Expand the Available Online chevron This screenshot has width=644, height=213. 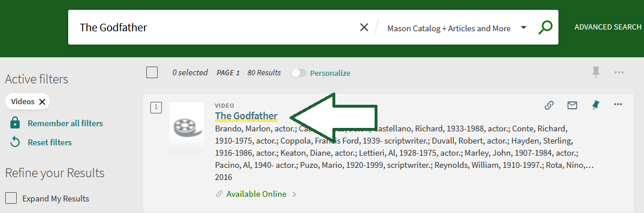tap(294, 194)
